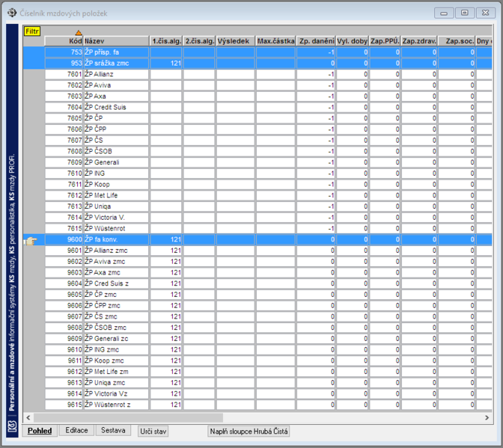Select the ŽP Victoria Vz row
Screen dimensions: 503x448
(257, 393)
